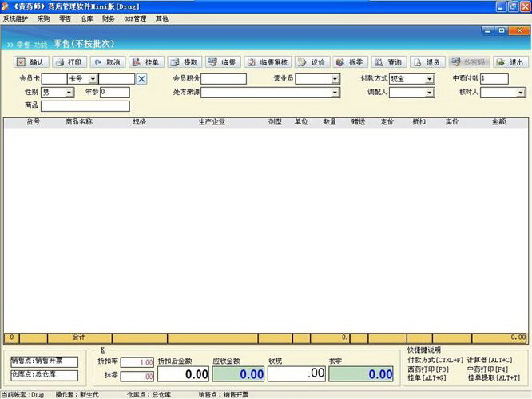This screenshot has height=399, width=532.
Task: Open the 仓库 warehouse menu
Action: [x=87, y=19]
